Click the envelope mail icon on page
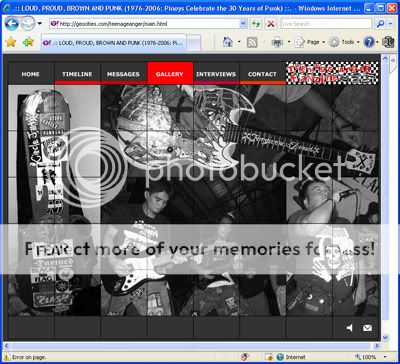This screenshot has height=364, width=400. pyautogui.click(x=367, y=328)
